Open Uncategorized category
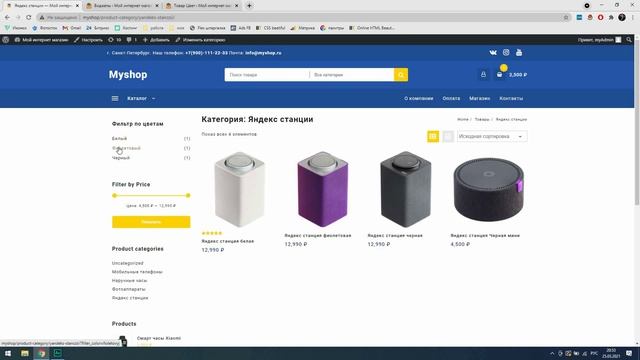This screenshot has width=640, height=360. (x=127, y=263)
